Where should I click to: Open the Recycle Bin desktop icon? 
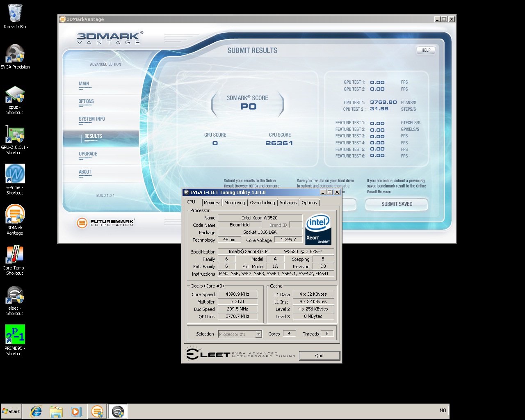point(15,16)
